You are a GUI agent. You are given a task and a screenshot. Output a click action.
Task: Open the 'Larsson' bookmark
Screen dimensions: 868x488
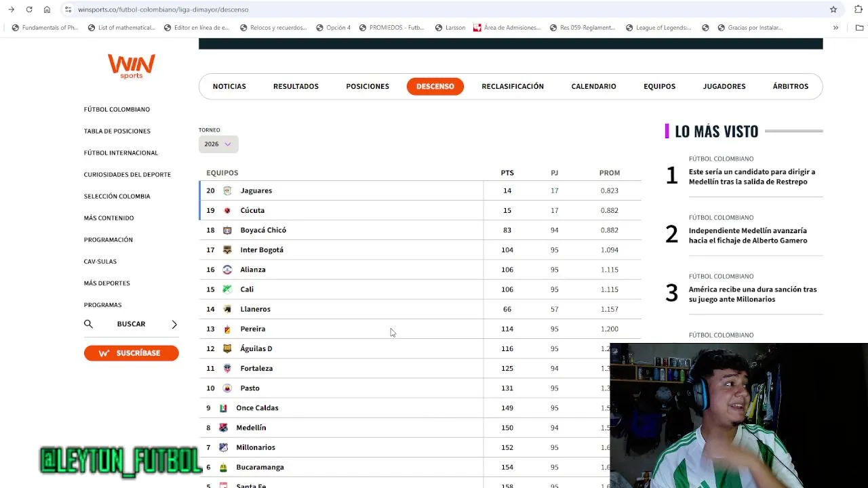(450, 28)
